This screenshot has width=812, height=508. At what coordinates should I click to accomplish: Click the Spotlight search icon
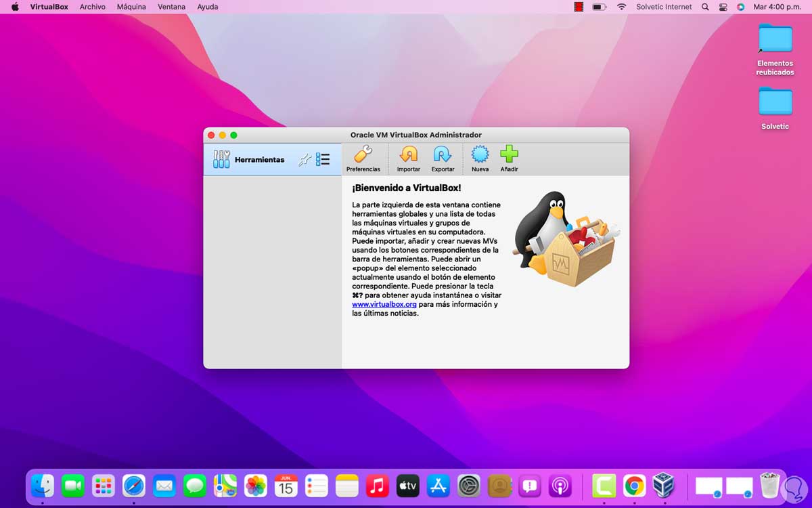(705, 7)
